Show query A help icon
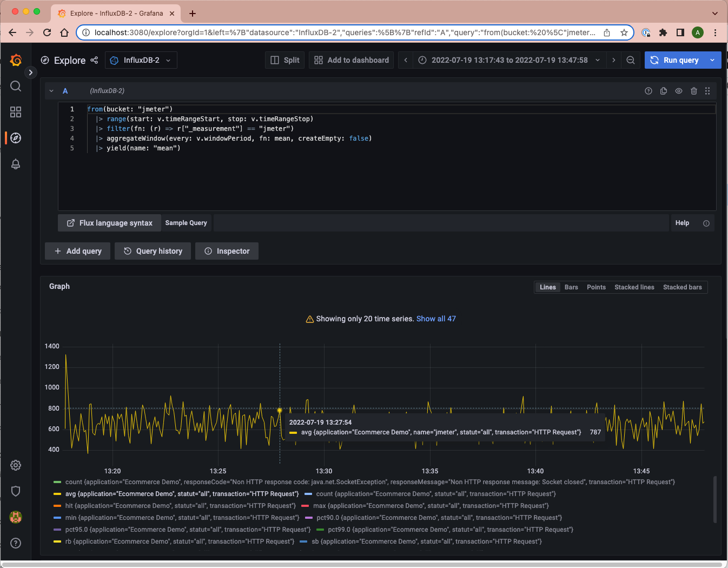 click(x=648, y=91)
